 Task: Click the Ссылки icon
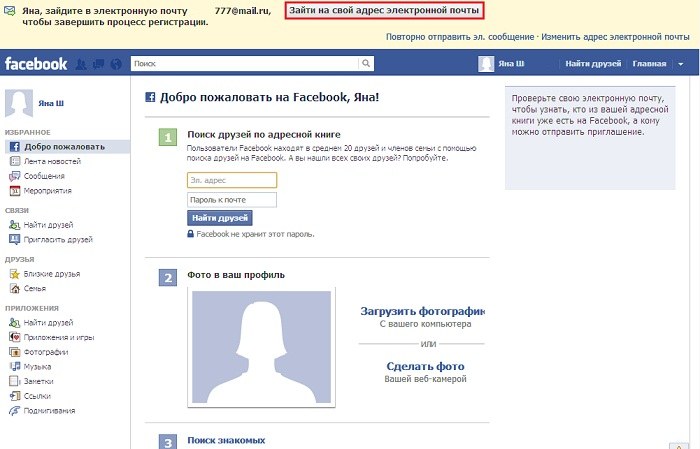click(x=15, y=396)
